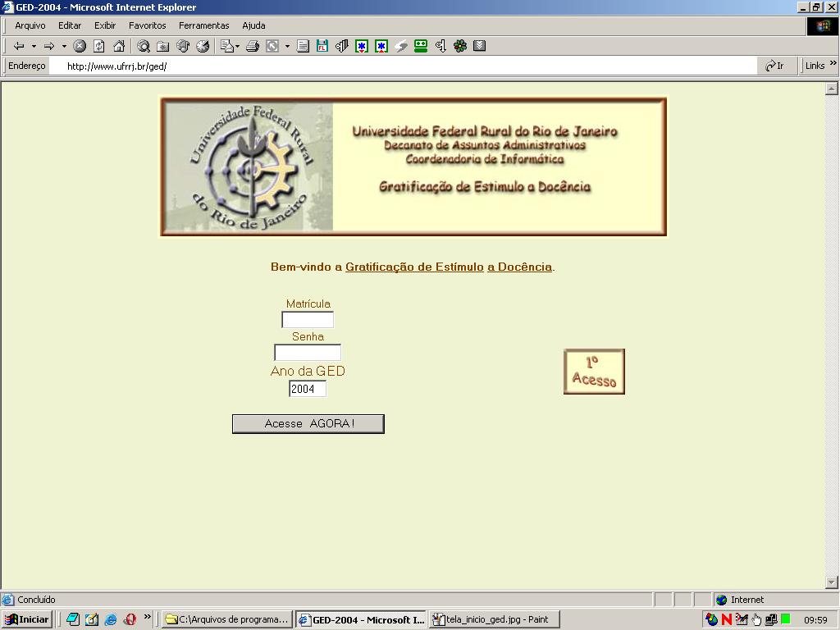
Task: Expand the Links toolbar chevron
Action: (x=833, y=63)
